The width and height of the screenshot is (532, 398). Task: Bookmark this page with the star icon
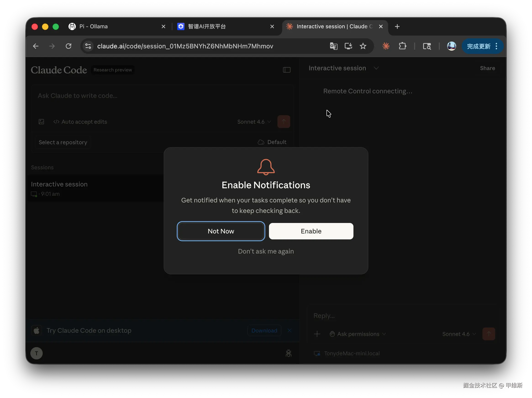click(363, 46)
